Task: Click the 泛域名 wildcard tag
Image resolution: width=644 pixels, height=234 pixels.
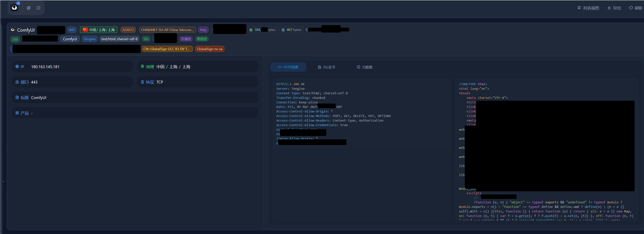Action: tap(186, 39)
